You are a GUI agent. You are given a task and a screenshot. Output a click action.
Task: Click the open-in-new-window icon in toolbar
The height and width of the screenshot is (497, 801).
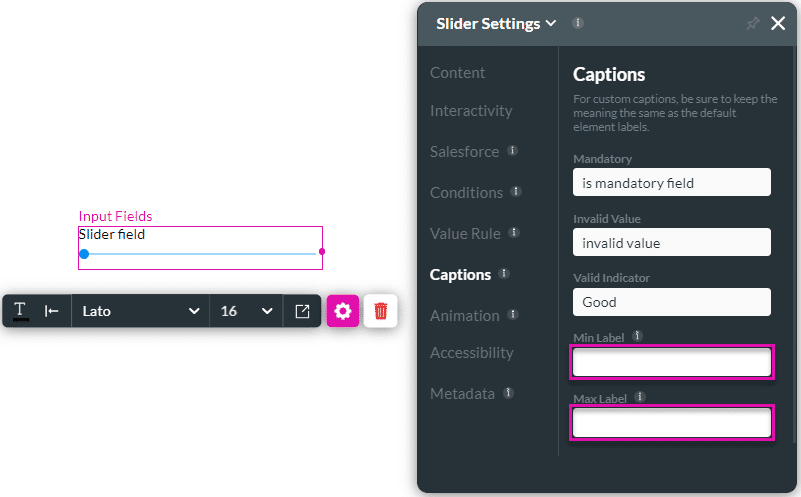click(x=302, y=311)
